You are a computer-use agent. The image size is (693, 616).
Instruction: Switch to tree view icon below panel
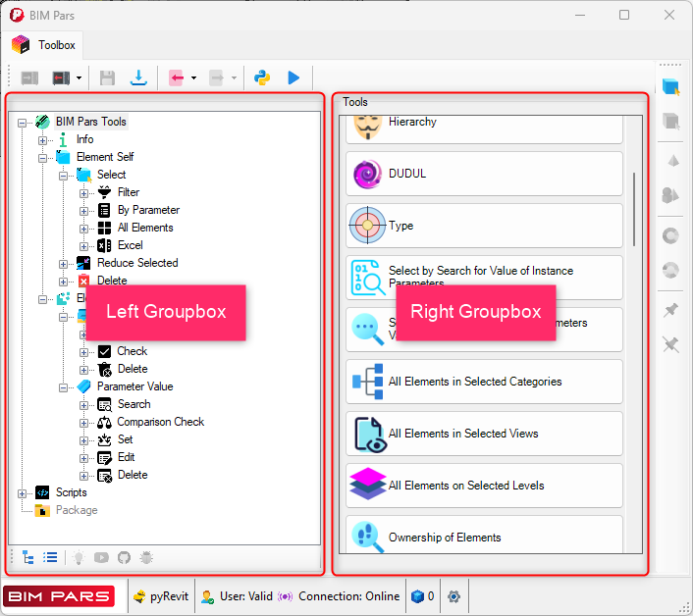click(x=27, y=557)
